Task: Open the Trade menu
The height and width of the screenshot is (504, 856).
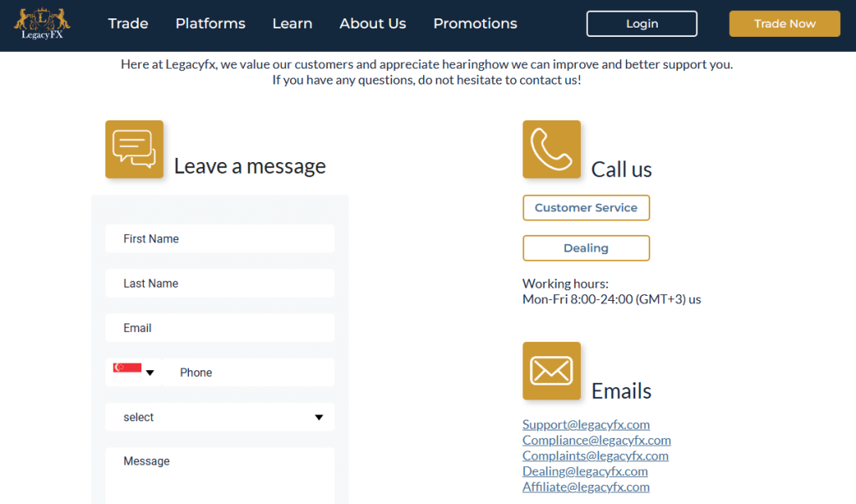Action: 128,23
